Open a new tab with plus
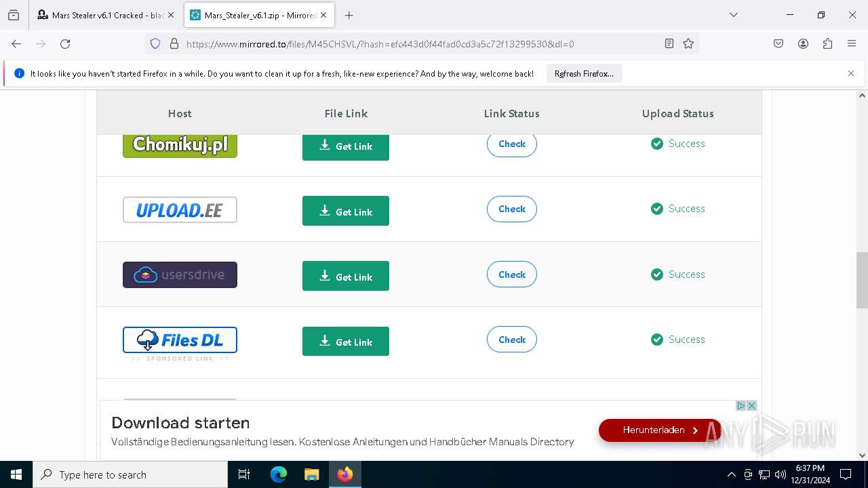The image size is (868, 488). 349,15
